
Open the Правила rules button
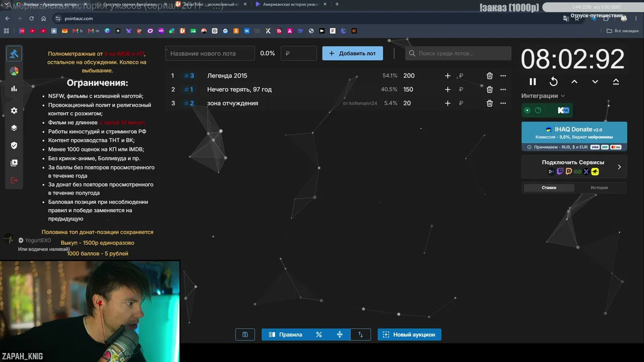285,334
